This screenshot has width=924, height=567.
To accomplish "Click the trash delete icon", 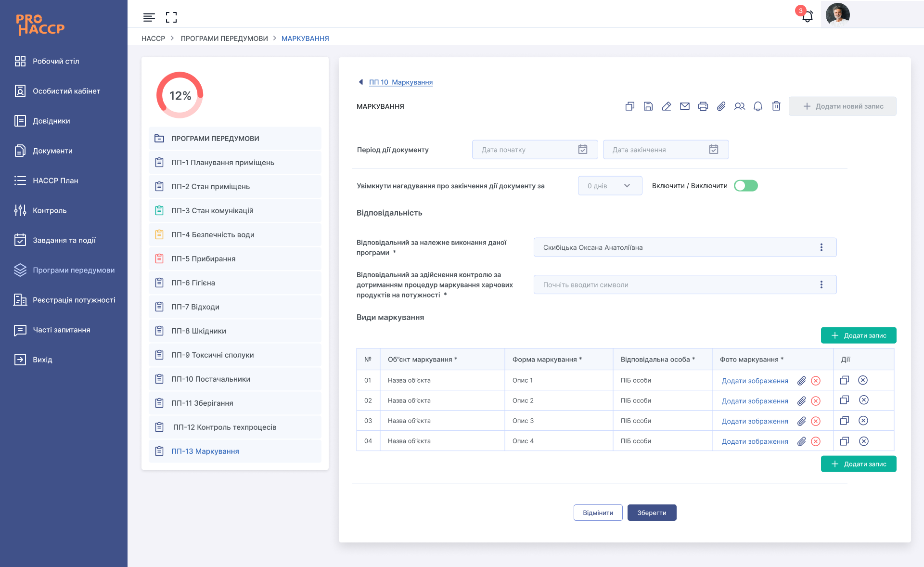I will [776, 106].
